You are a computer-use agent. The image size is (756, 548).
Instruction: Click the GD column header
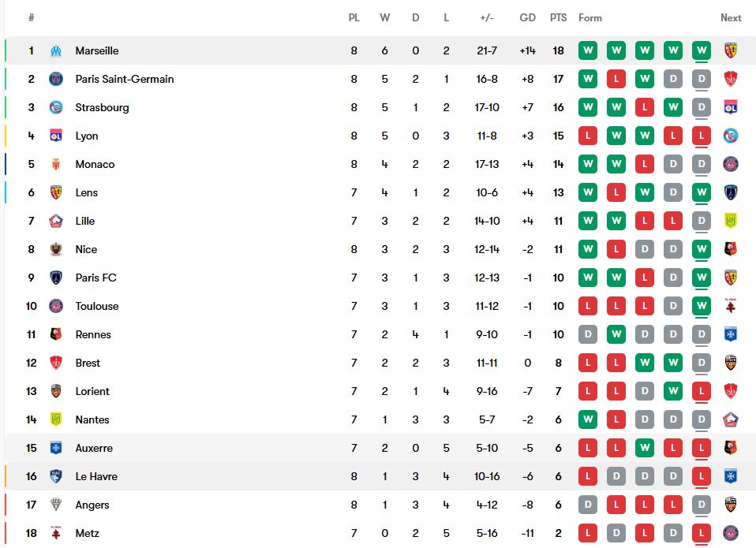pos(528,17)
